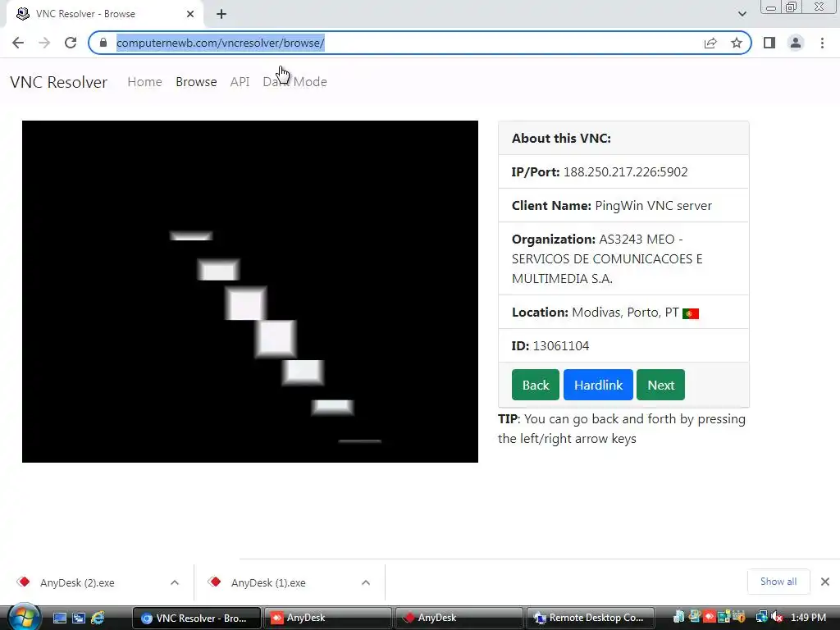Bookmark this page with star icon
The height and width of the screenshot is (630, 840).
(x=737, y=43)
